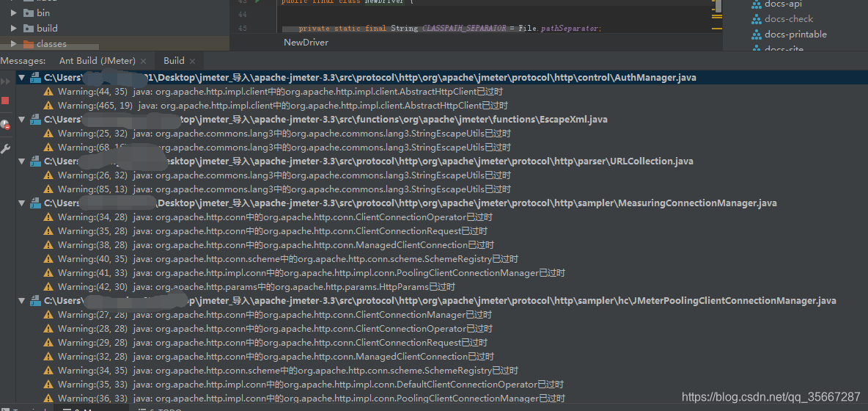Toggle the hide warnings filter icon

point(6,125)
